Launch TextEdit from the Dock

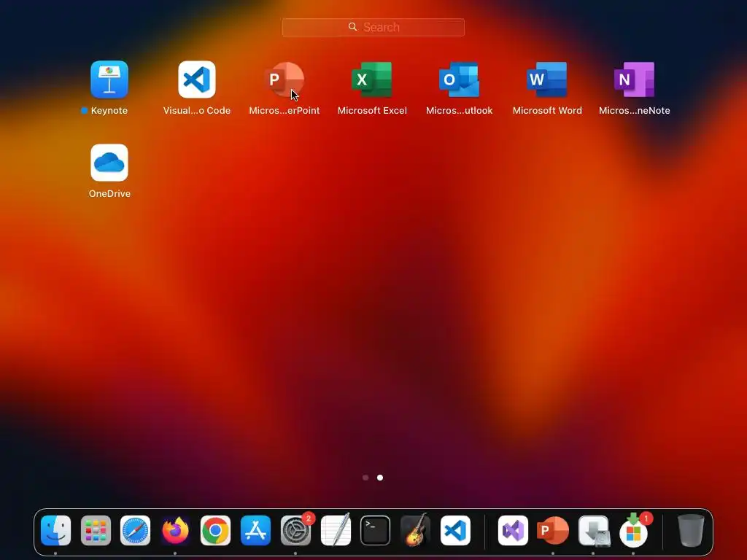(x=336, y=531)
